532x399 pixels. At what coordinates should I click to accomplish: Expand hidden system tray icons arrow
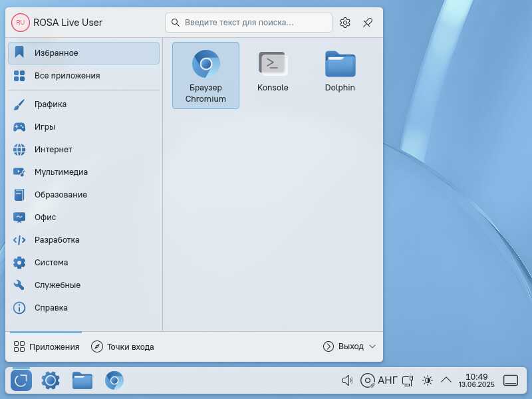point(446,380)
